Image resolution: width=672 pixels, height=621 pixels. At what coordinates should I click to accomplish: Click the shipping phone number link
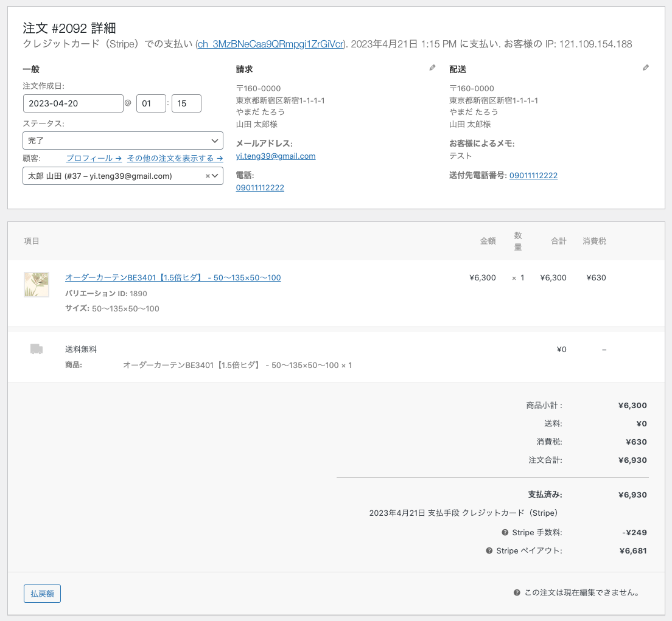533,176
